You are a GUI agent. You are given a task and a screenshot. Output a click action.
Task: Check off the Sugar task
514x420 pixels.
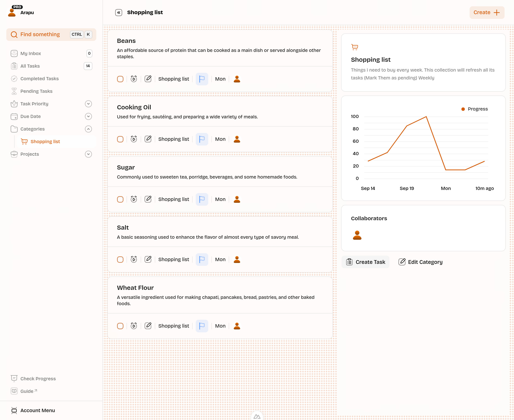point(120,199)
